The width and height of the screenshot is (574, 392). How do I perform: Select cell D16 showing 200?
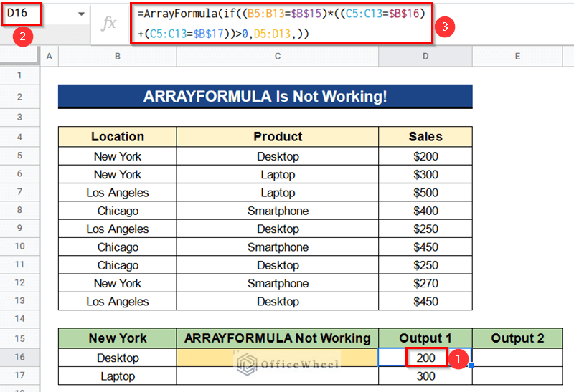coord(425,358)
